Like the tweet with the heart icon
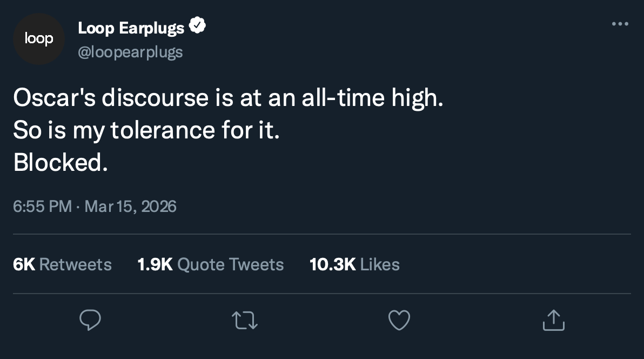 tap(399, 320)
